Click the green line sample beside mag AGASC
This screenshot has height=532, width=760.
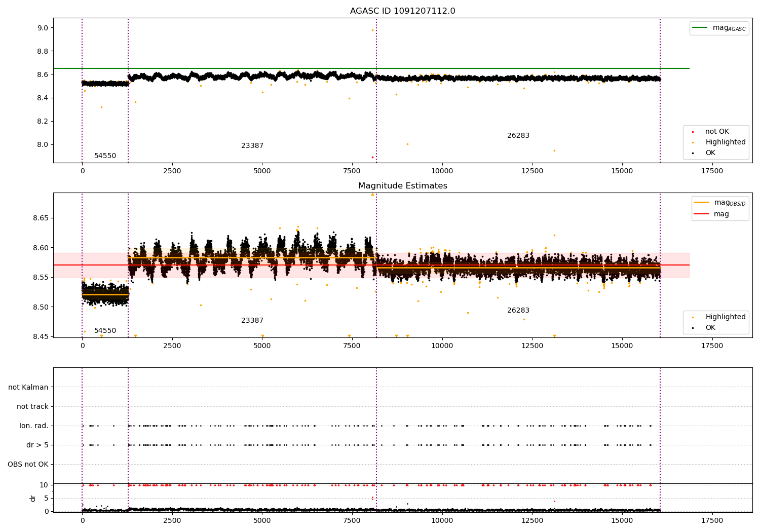(700, 28)
